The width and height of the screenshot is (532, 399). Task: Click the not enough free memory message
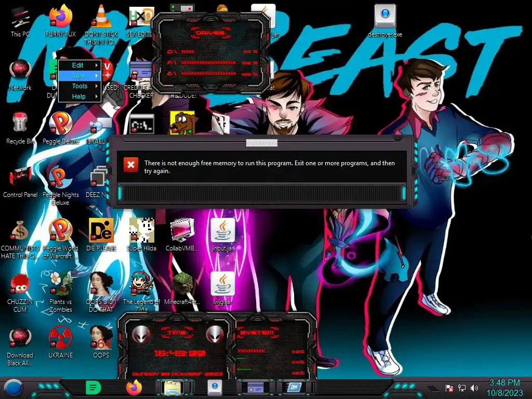coord(270,167)
